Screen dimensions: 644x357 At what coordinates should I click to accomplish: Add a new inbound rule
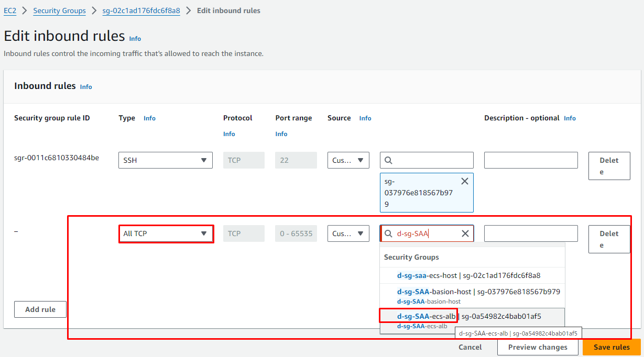pyautogui.click(x=40, y=309)
